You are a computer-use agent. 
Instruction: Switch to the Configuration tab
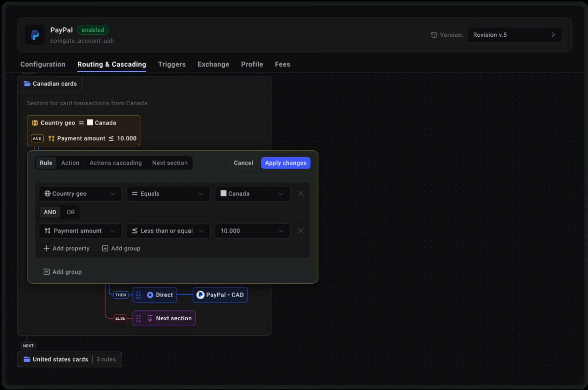tap(43, 64)
